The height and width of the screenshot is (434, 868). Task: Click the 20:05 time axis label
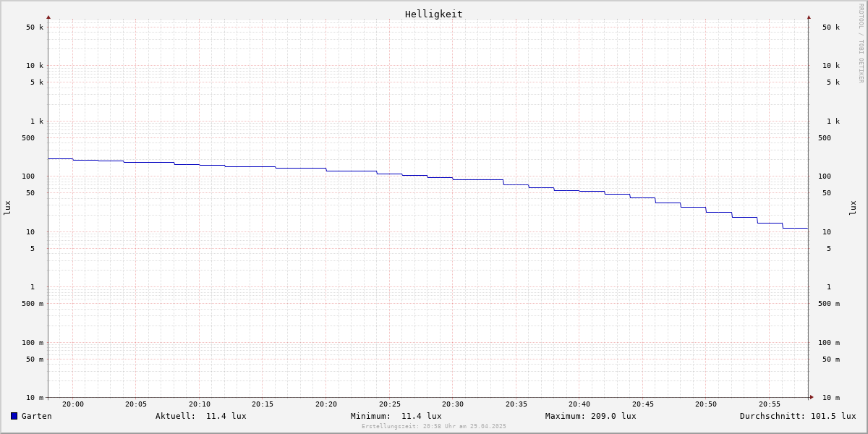click(x=136, y=404)
